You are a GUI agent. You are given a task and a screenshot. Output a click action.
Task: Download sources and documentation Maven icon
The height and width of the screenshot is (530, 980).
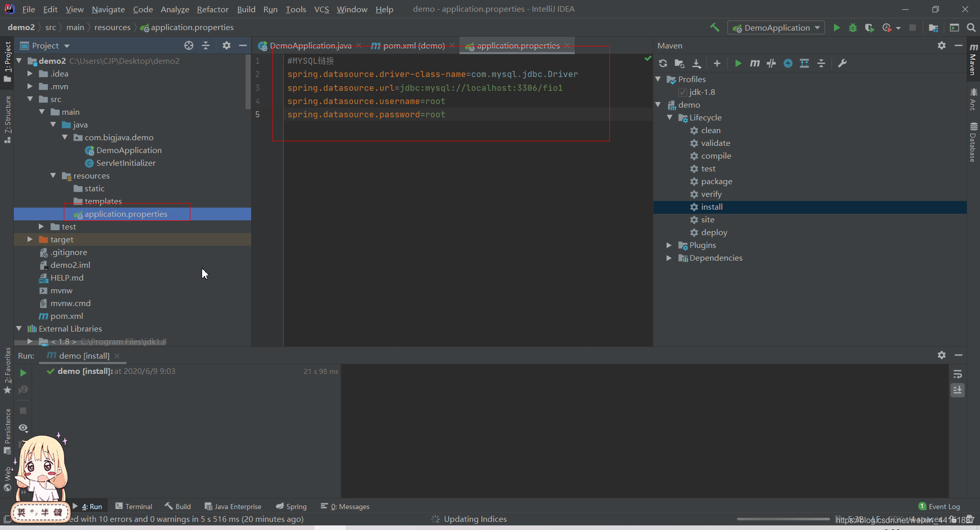click(696, 63)
